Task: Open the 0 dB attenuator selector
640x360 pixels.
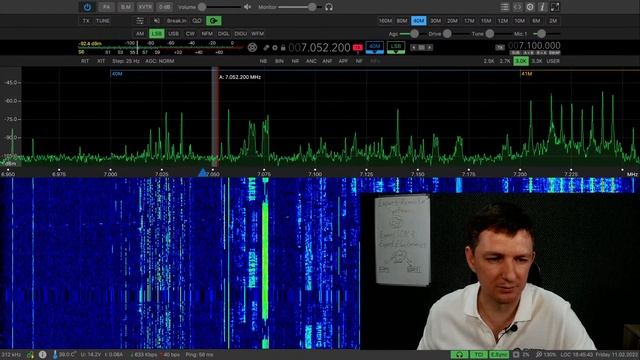Action: tap(164, 7)
